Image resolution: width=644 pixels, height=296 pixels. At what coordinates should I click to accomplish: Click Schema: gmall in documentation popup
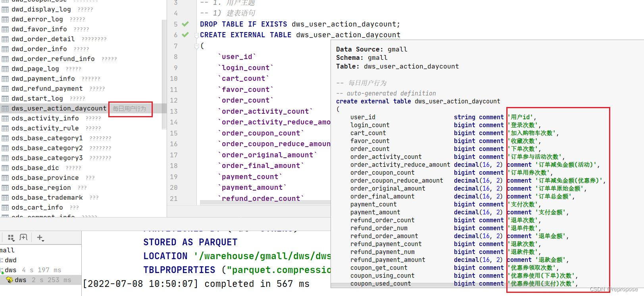click(361, 57)
